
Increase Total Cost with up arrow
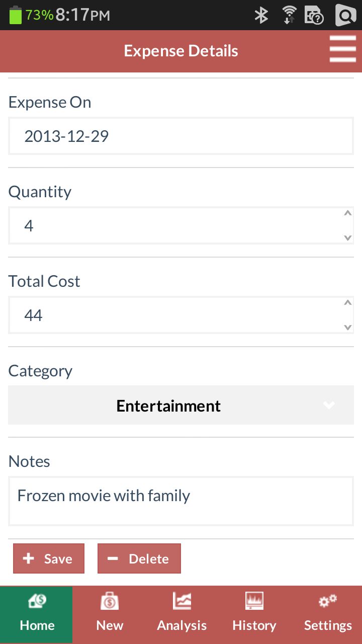coord(347,303)
